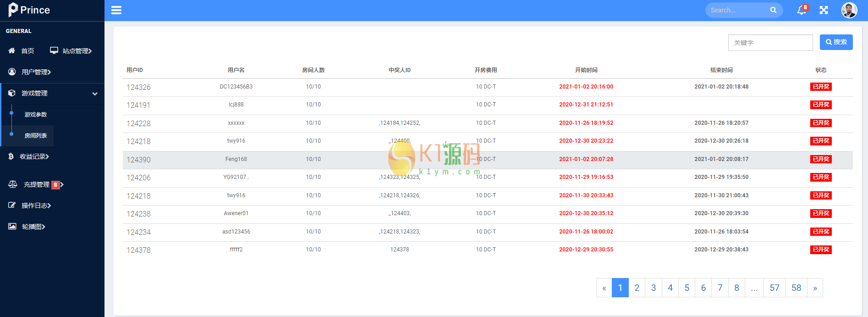868x317 pixels.
Task: Click username asd123456
Action: (236, 232)
